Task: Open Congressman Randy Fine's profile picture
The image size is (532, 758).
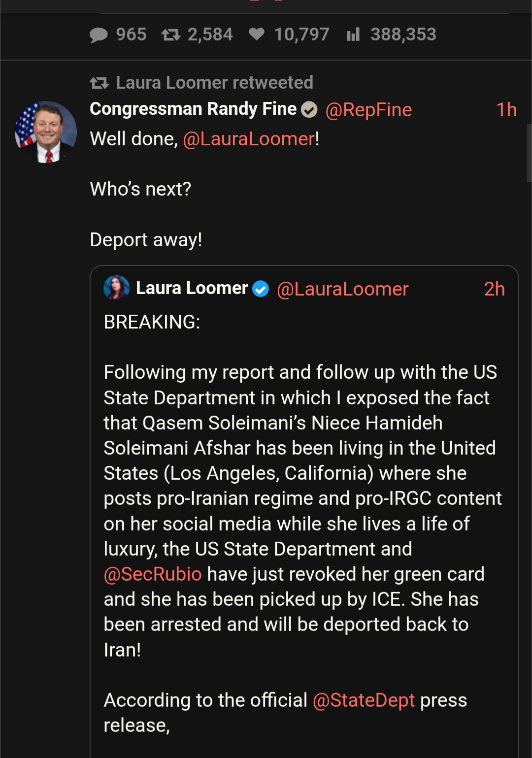Action: [x=46, y=132]
